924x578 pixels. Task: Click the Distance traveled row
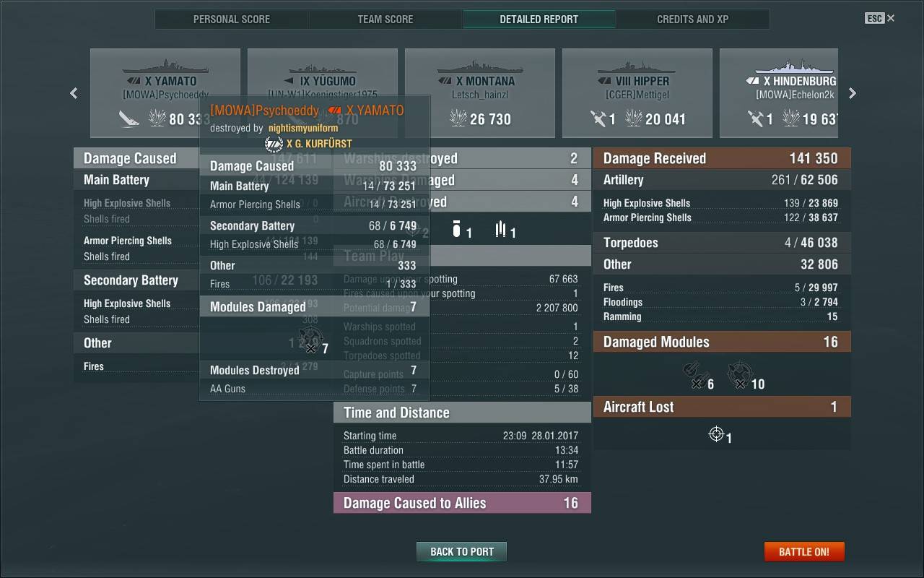[x=462, y=479]
